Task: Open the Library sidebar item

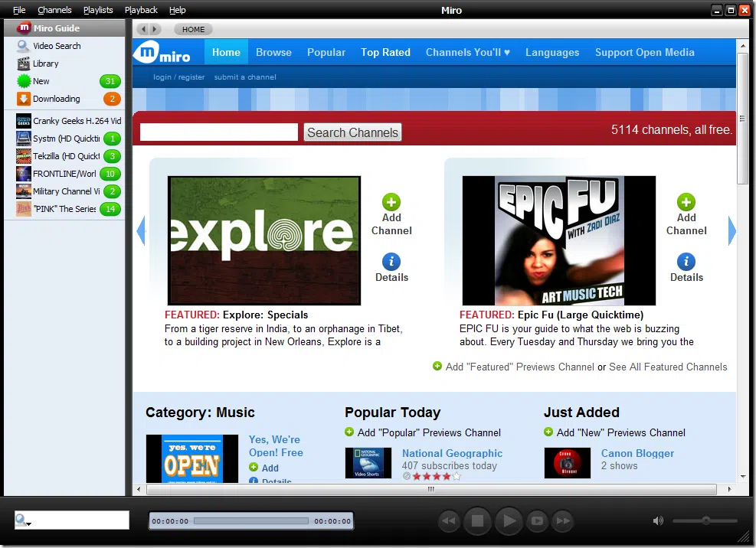Action: click(x=45, y=64)
